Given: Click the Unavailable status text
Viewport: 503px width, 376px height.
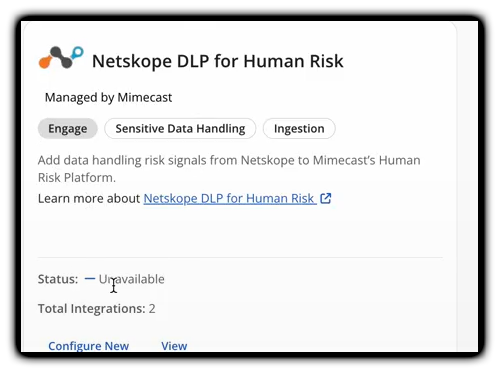Looking at the screenshot, I should click(132, 279).
